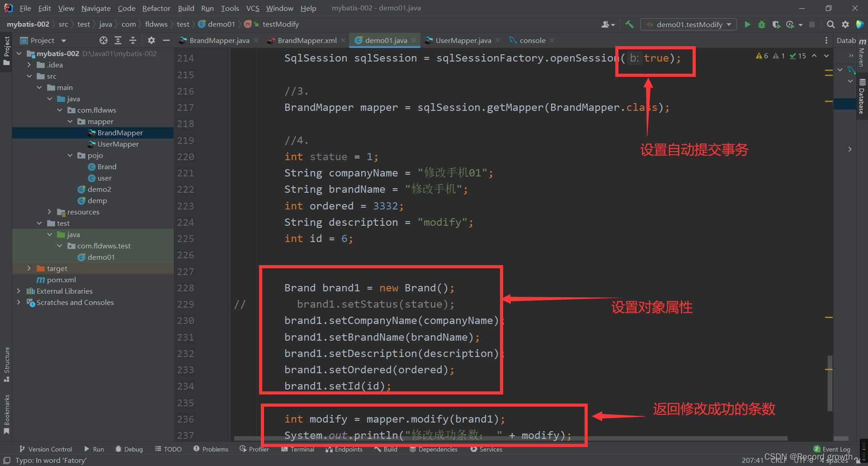Screen dimensions: 868x466
Task: Open editor tabs more-options menu
Action: (x=826, y=40)
